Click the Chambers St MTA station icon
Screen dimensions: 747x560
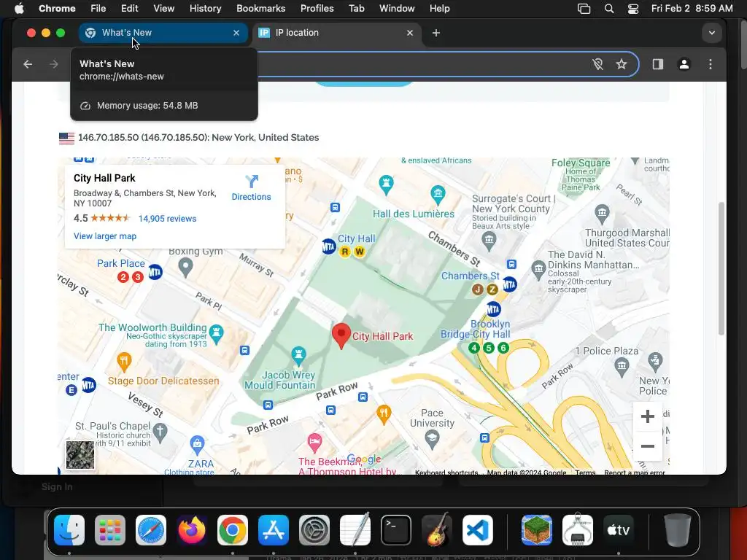[510, 285]
